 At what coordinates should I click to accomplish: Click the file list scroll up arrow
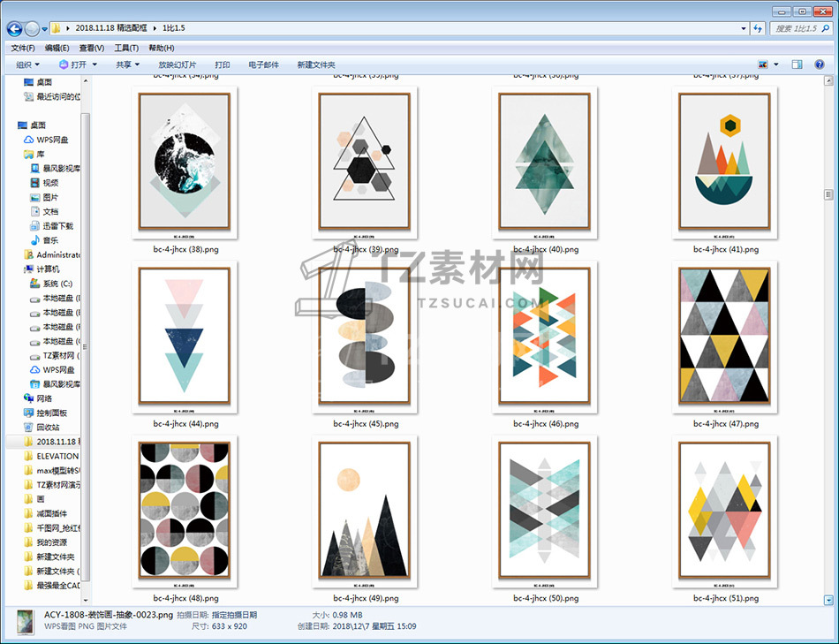828,81
